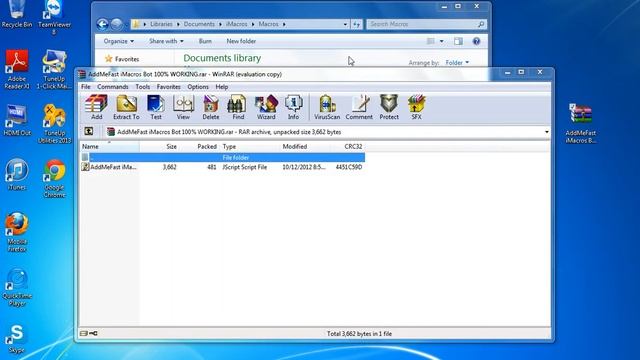Run VirusScan on the archive

point(327,107)
